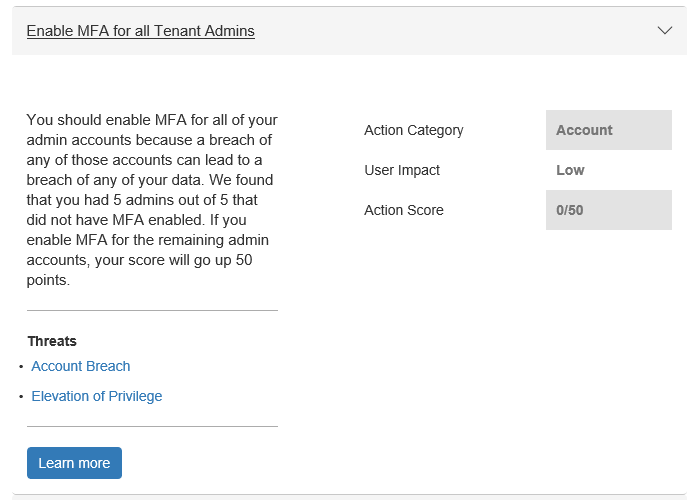The width and height of the screenshot is (699, 500).
Task: Click the bullet beside Account Breach
Action: coord(21,367)
